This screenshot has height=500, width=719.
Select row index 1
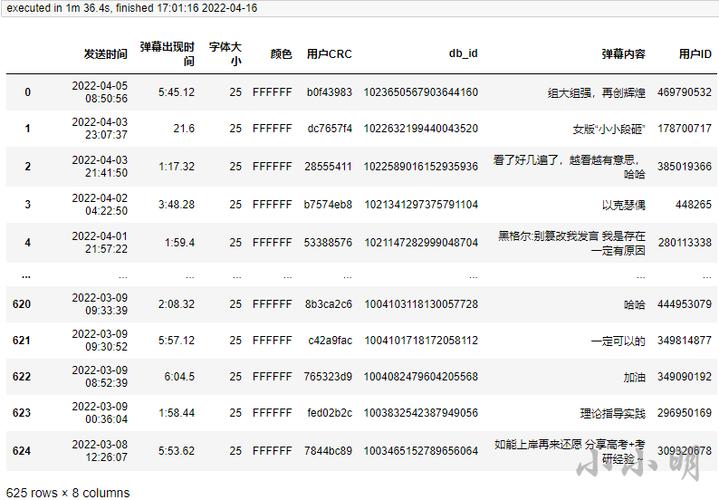pos(28,128)
